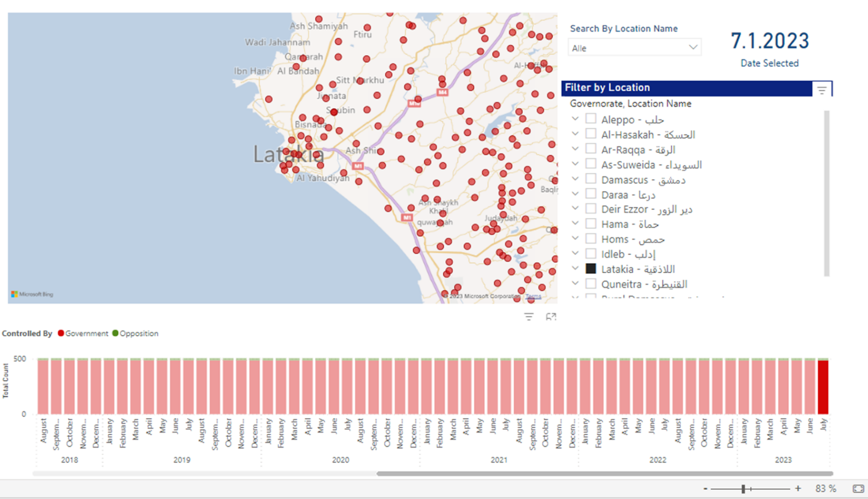Click the Microsoft Bing logo on map
Viewport: 868px width, 499px height.
[32, 294]
